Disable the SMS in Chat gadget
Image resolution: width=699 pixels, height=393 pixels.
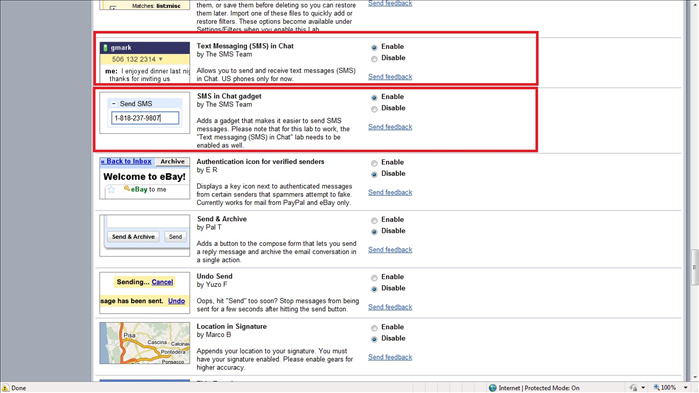pyautogui.click(x=374, y=109)
